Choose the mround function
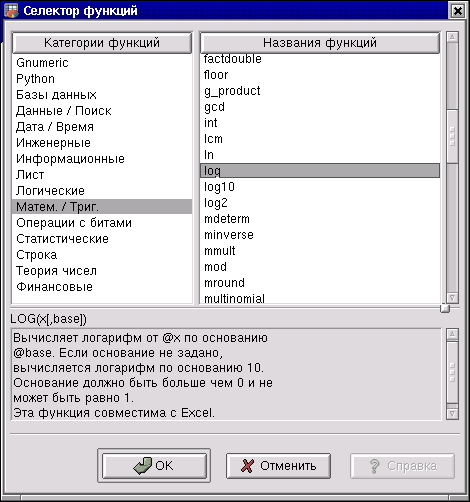 [x=320, y=283]
